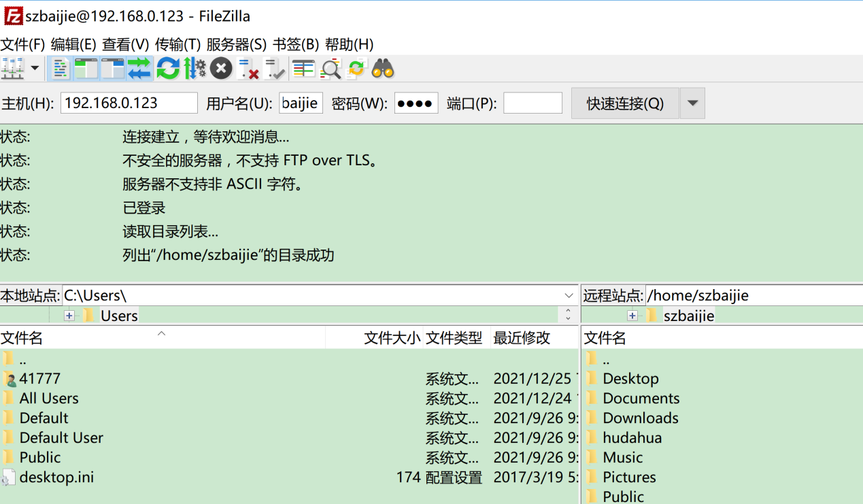
Task: Select the remote Desktop folder
Action: click(x=630, y=379)
